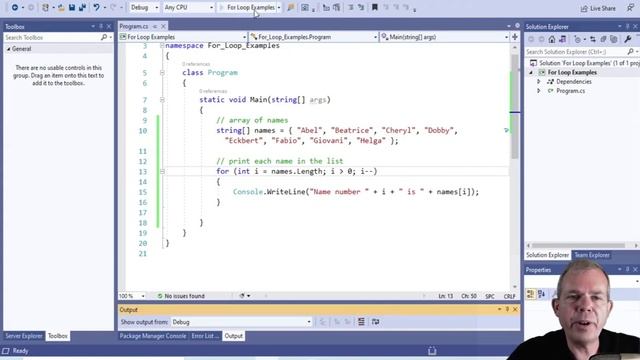
Task: Click the Find in Files toolbar icon
Action: point(290,7)
